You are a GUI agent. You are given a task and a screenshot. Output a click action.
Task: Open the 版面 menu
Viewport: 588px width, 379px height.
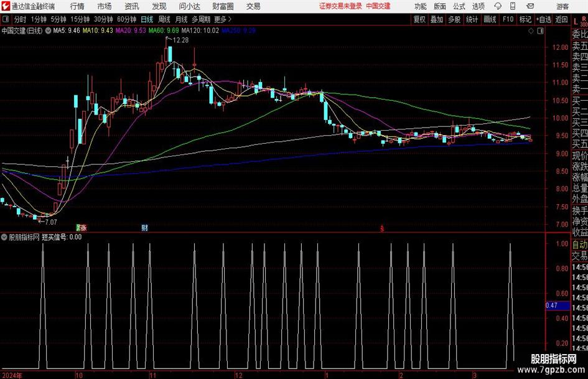click(x=439, y=6)
